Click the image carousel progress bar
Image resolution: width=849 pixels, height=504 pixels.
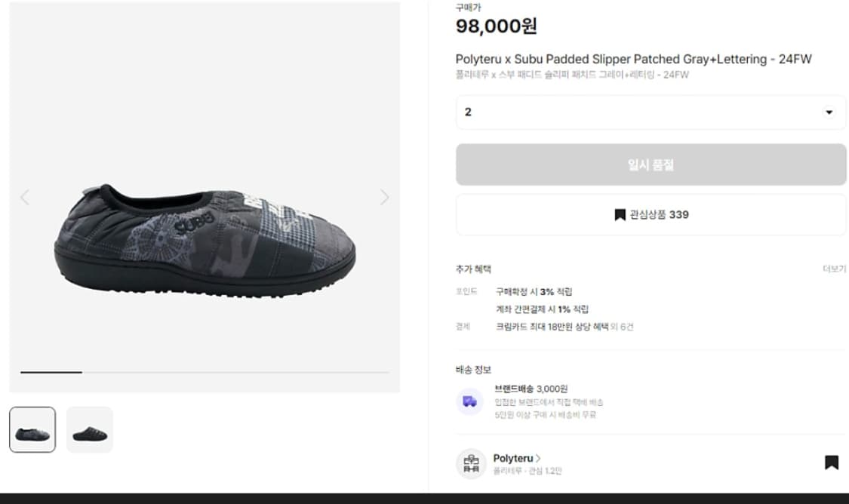click(x=205, y=372)
